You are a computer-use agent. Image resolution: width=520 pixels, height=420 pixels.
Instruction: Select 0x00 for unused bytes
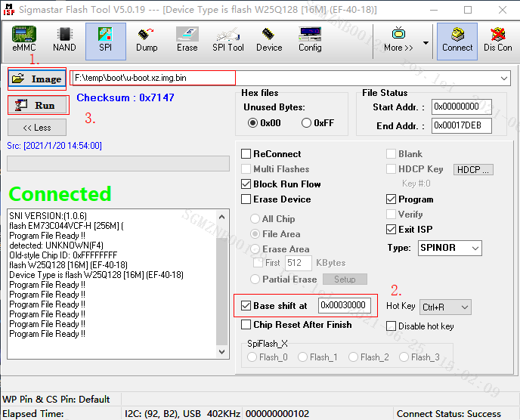pyautogui.click(x=252, y=123)
